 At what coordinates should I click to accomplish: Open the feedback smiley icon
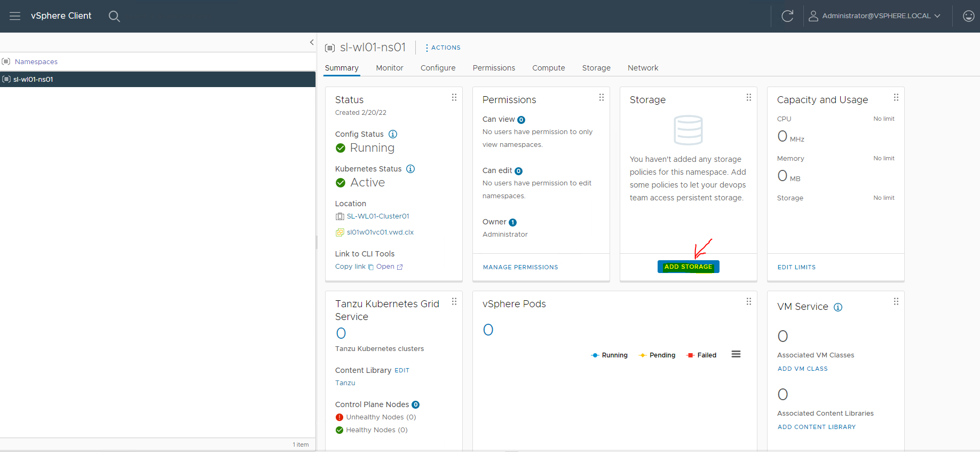968,16
